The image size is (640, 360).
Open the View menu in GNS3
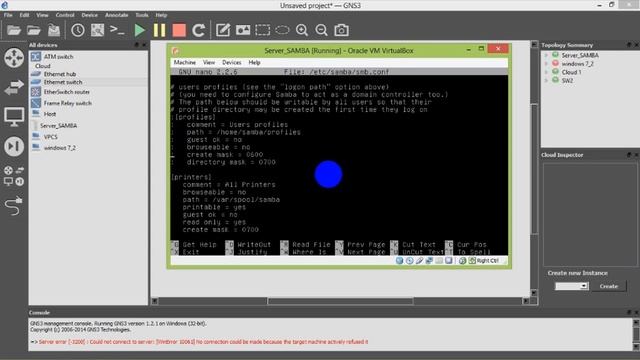pos(42,15)
